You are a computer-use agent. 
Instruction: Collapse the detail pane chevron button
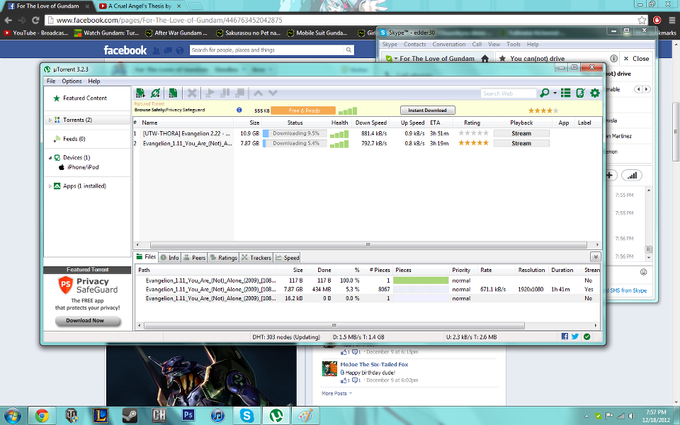point(595,257)
